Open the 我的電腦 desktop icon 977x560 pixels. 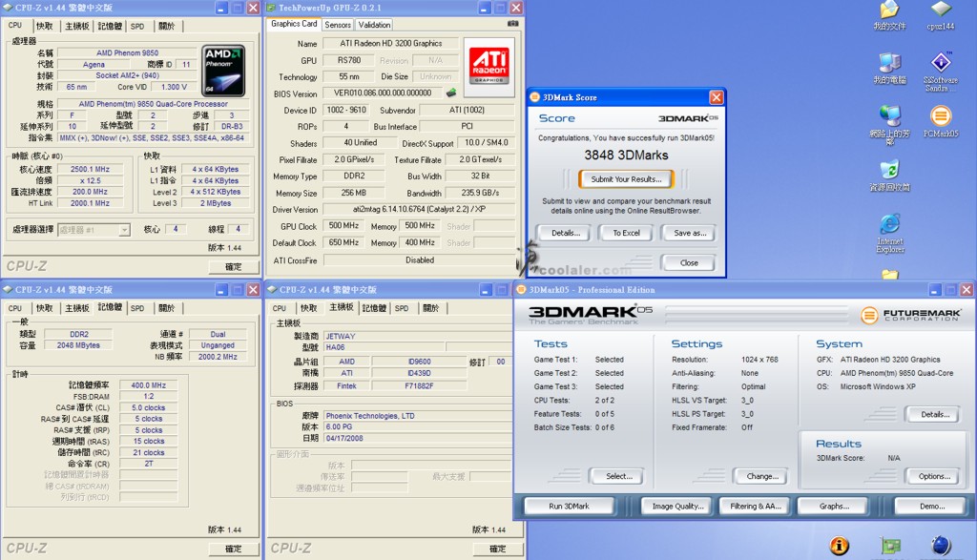click(890, 69)
